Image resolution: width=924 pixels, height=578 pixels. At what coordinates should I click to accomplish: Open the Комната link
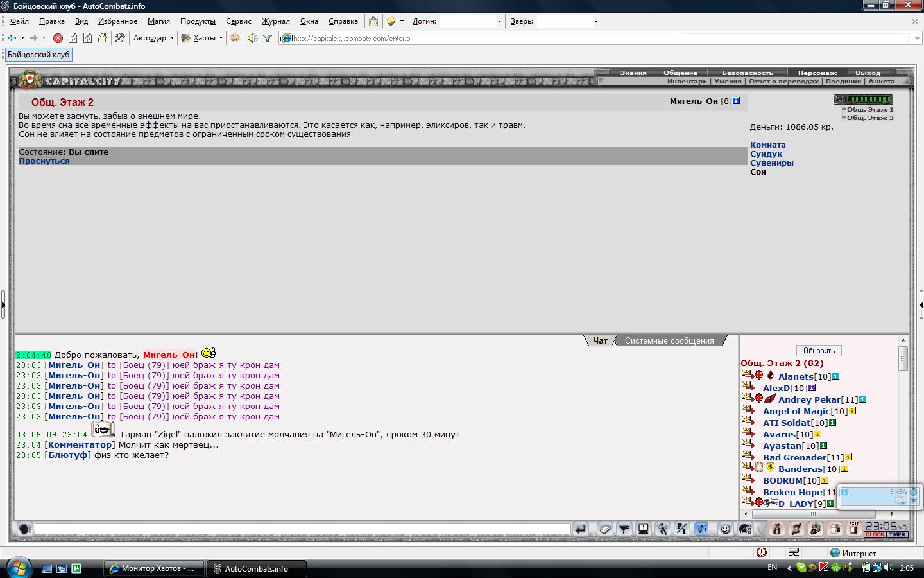pos(767,144)
